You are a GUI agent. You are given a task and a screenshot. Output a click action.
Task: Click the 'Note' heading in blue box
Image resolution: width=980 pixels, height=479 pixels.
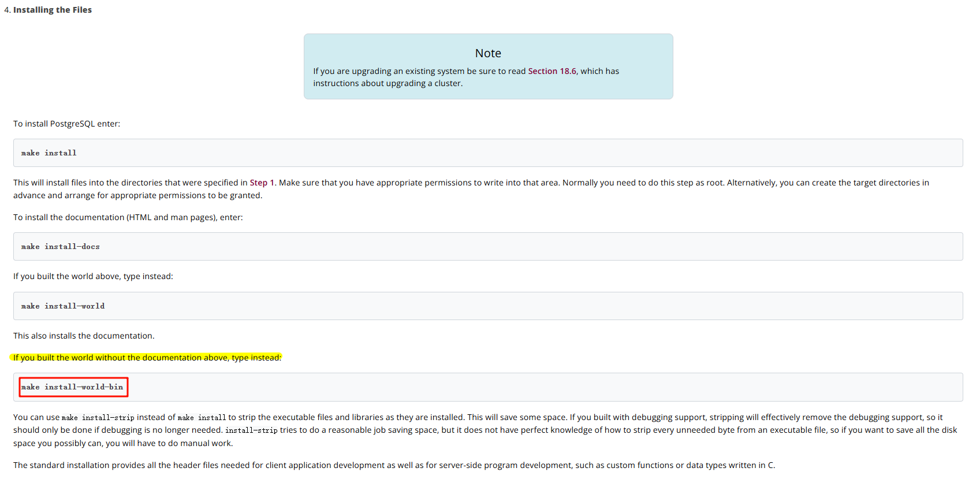tap(488, 53)
